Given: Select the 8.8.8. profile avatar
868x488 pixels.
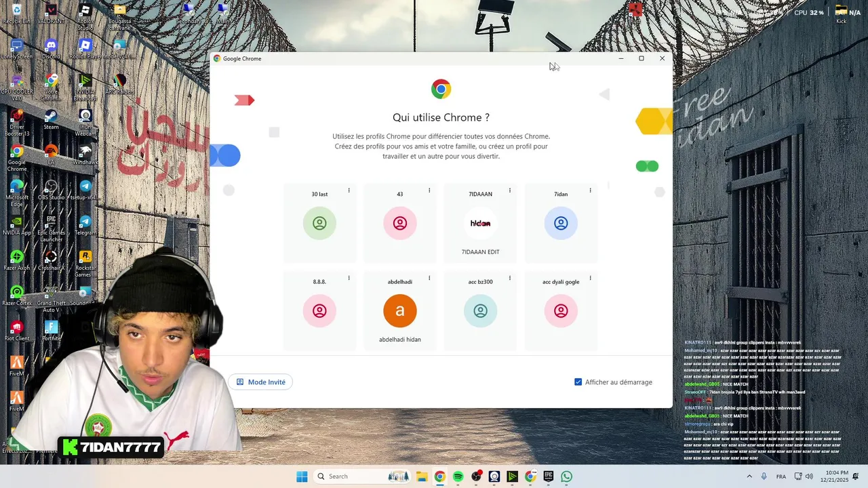Looking at the screenshot, I should coord(319,310).
